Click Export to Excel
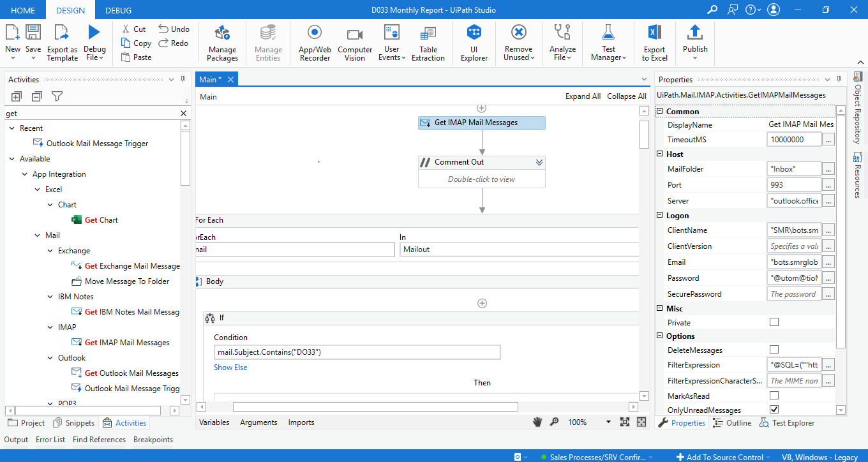868x462 pixels. [x=654, y=43]
